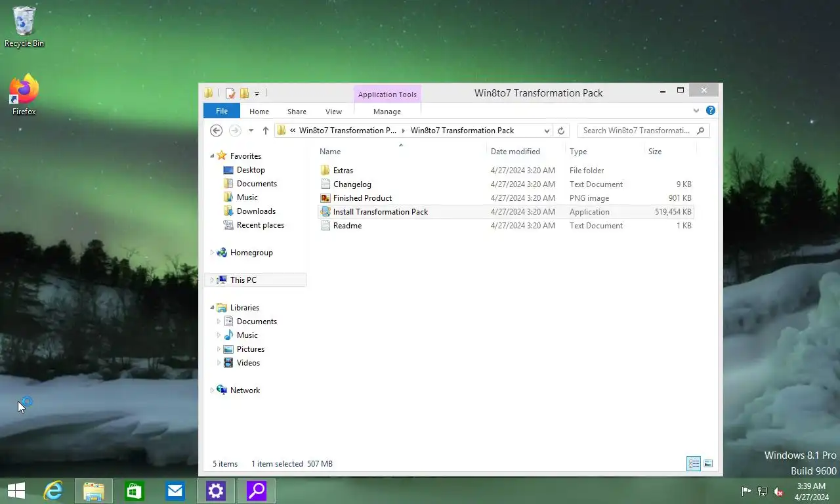Screen dimensions: 840x504
Task: Click the Properties quick access toolbar icon
Action: (x=230, y=93)
